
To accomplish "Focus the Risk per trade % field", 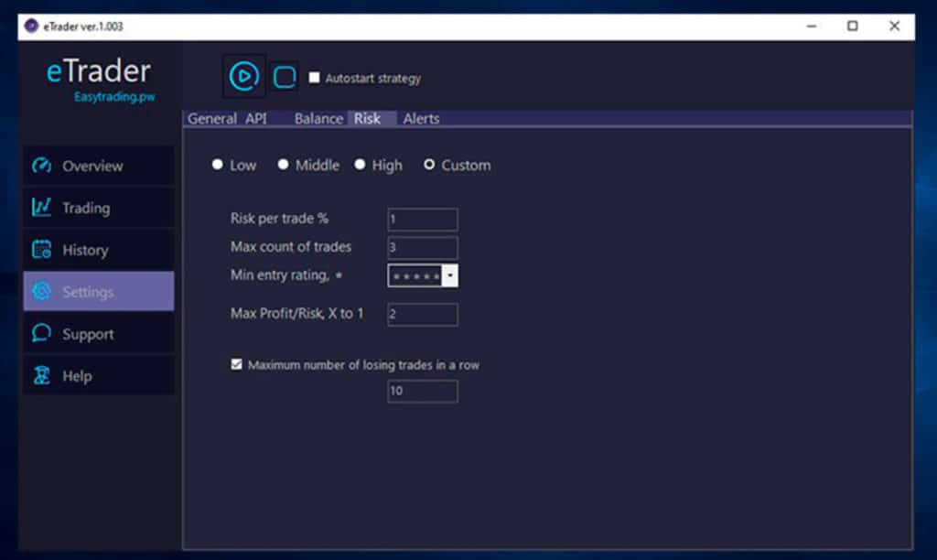I will point(422,220).
